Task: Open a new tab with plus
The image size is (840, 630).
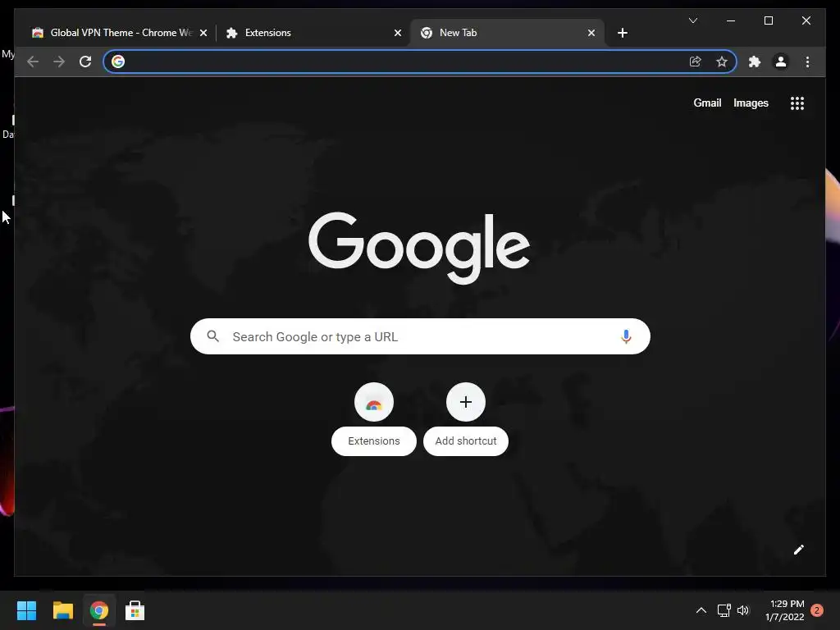Action: pyautogui.click(x=622, y=33)
